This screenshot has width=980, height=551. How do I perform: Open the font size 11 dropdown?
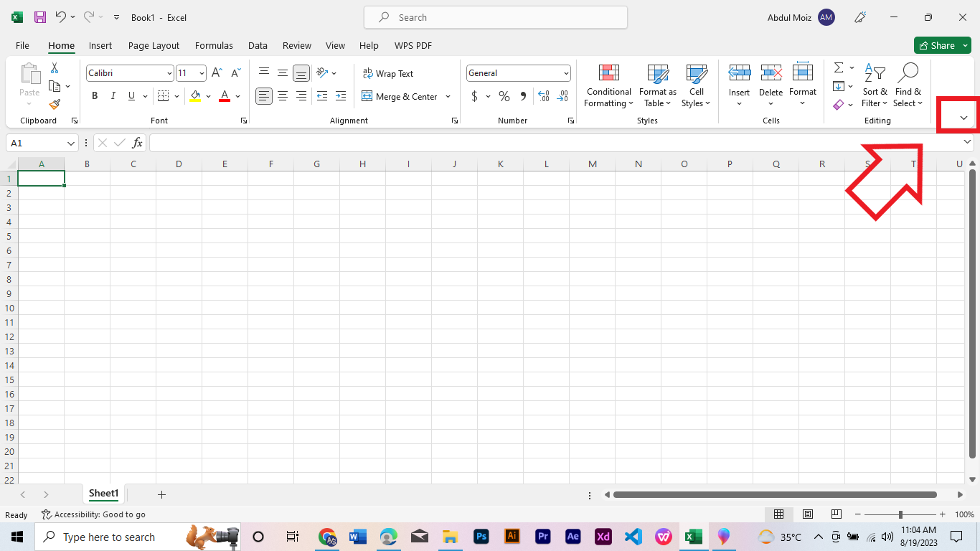click(202, 73)
